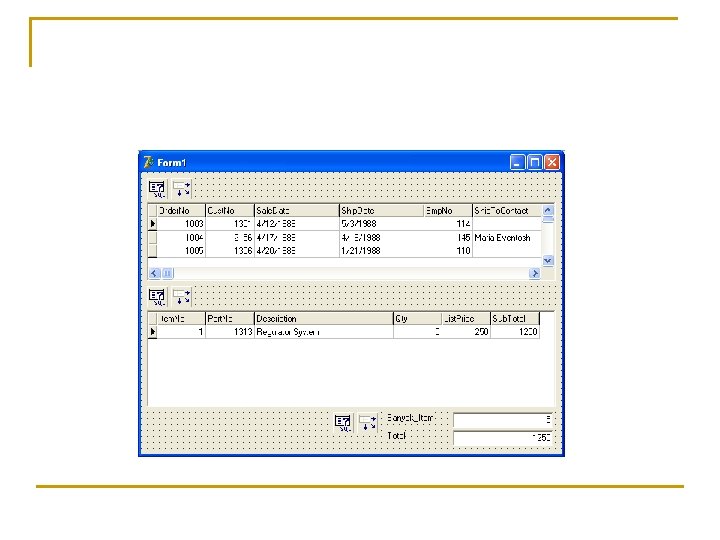
Task: Select the DataSource component above the ItemNo grid
Action: [x=181, y=297]
